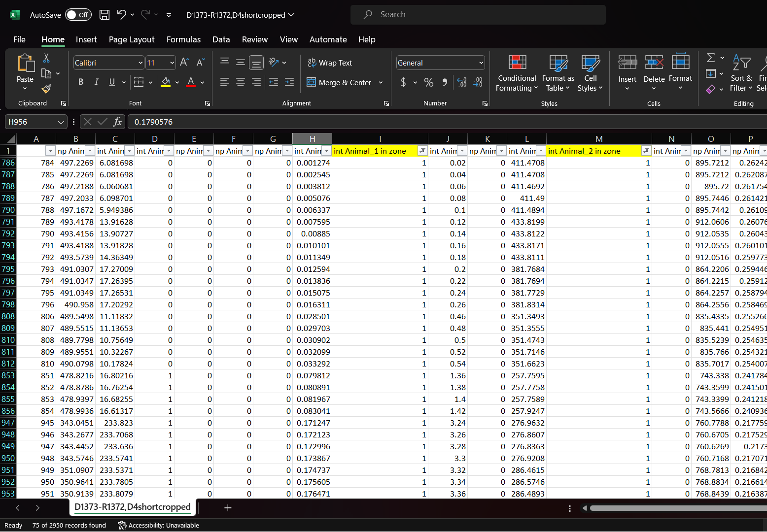Open Customize Quick Access Toolbar arrow
This screenshot has height=532, width=767.
pyautogui.click(x=169, y=15)
